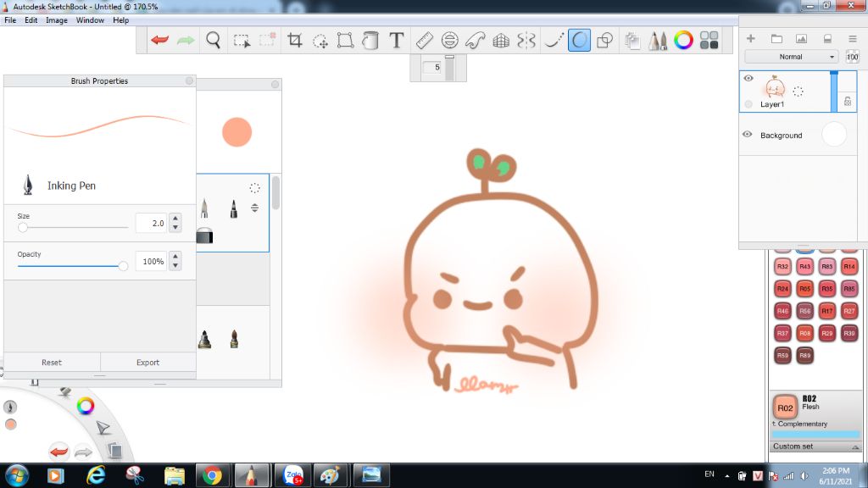Select the Zoom magnifier tool
This screenshot has height=488, width=868.
pyautogui.click(x=213, y=40)
